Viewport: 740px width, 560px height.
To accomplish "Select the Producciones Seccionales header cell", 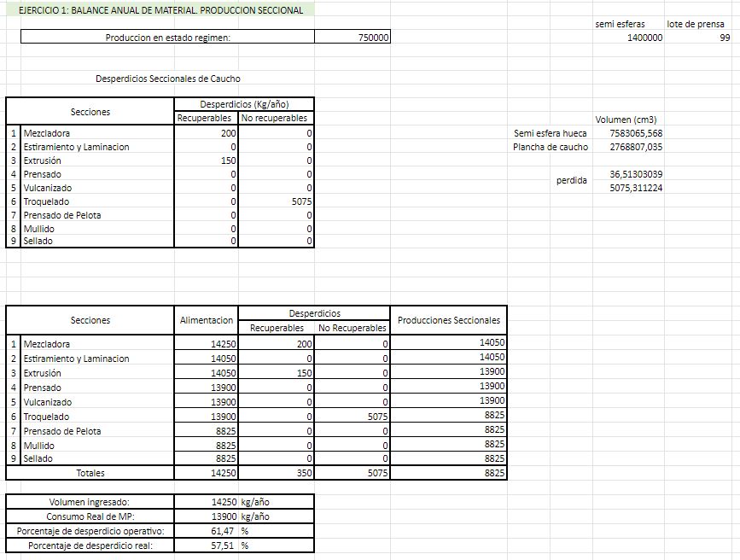I will tap(449, 320).
